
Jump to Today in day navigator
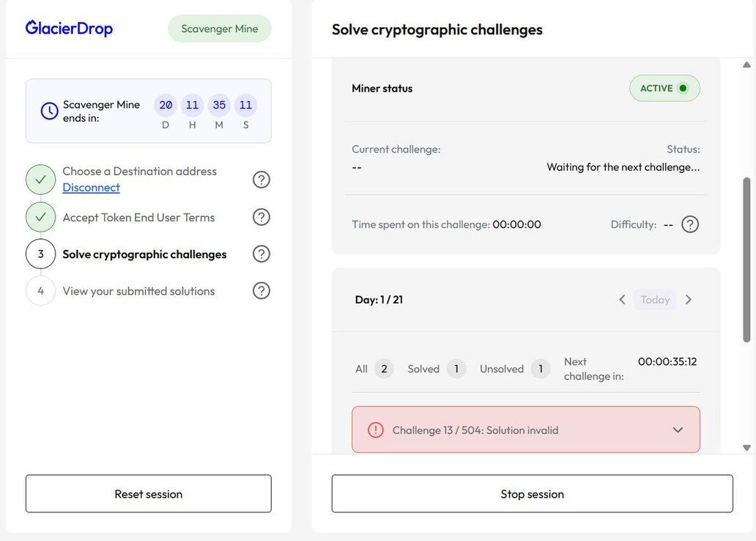pos(655,299)
